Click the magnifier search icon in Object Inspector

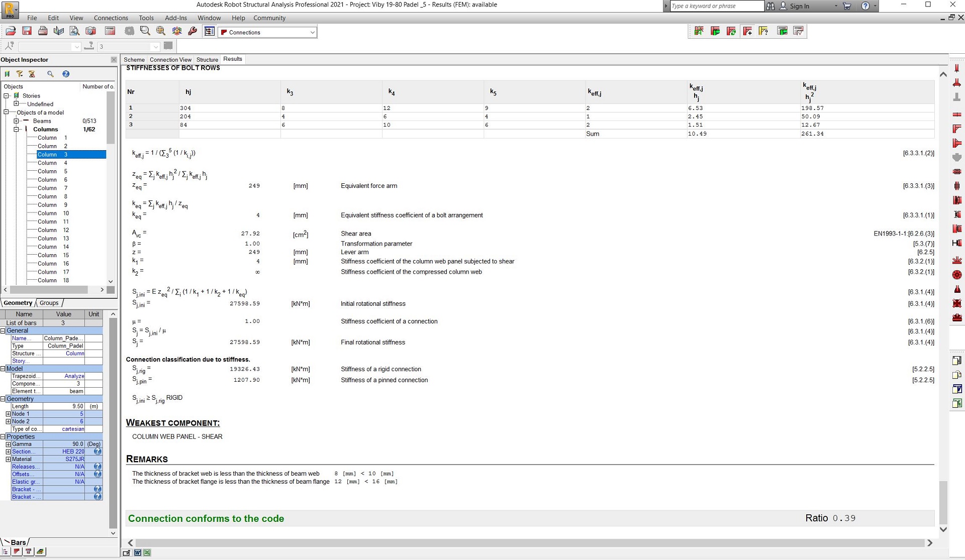50,74
